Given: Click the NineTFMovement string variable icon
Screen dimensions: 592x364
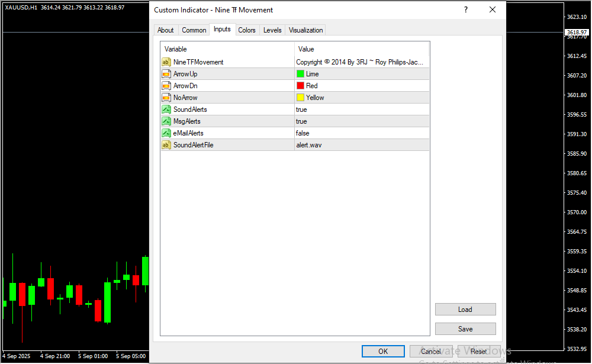Looking at the screenshot, I should pos(166,62).
